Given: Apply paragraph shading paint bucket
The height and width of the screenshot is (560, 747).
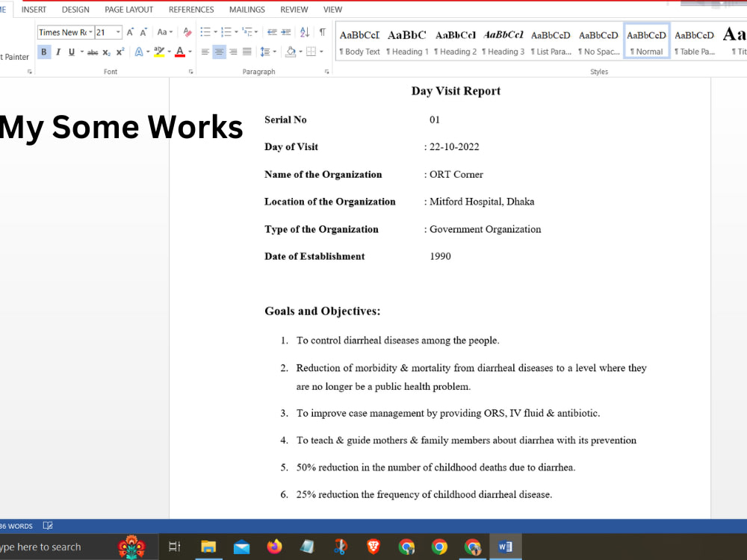Looking at the screenshot, I should pos(291,52).
